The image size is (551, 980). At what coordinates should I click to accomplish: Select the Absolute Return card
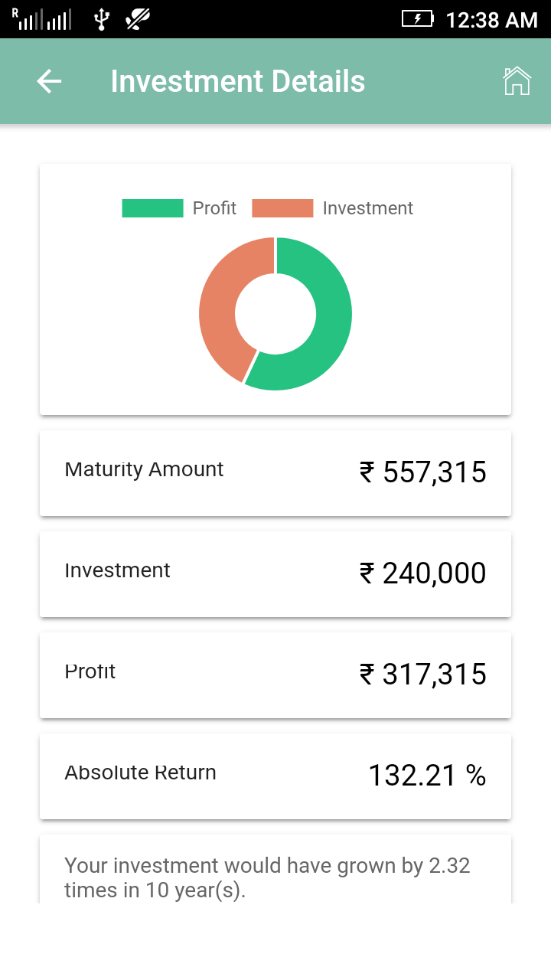pyautogui.click(x=275, y=776)
